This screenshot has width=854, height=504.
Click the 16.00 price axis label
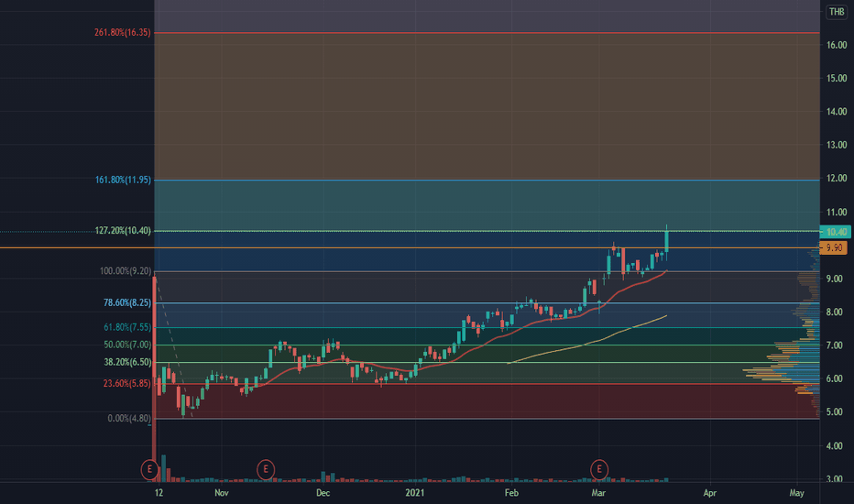(x=837, y=45)
